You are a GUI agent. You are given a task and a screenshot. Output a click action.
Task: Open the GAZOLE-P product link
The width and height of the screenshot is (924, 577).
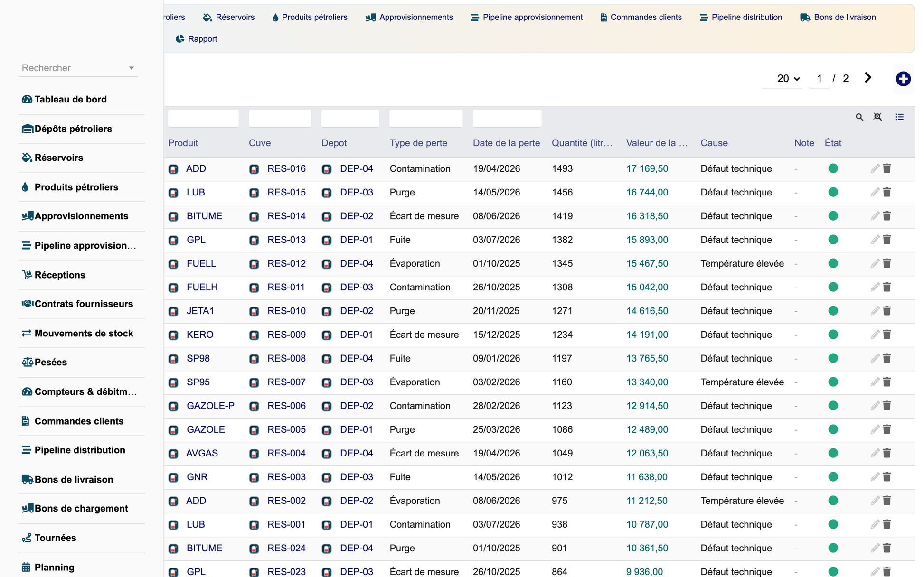point(210,406)
